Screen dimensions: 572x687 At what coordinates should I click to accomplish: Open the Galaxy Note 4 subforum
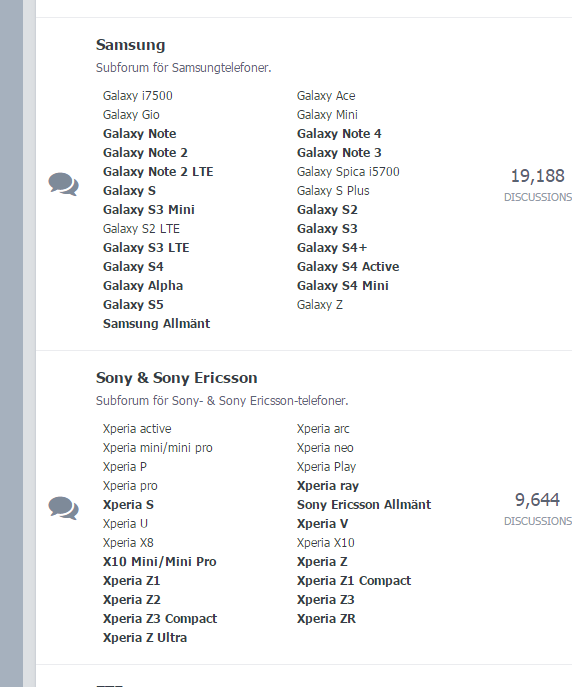[x=339, y=134]
